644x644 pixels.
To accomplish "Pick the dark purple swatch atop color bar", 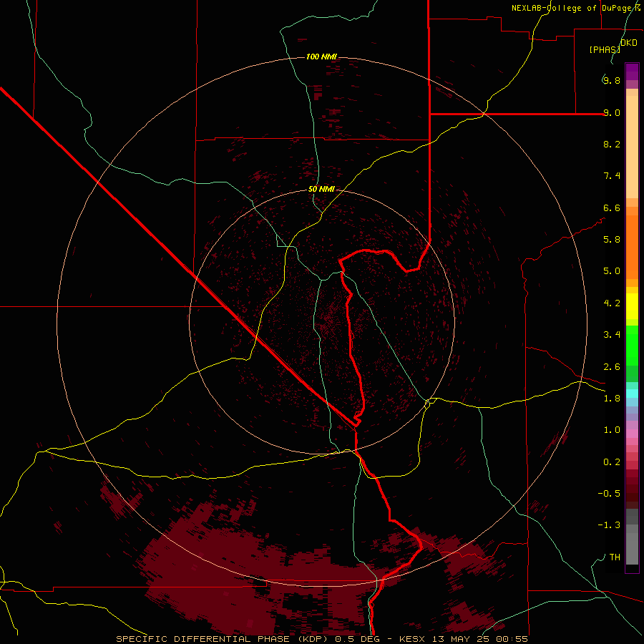I will coord(632,68).
